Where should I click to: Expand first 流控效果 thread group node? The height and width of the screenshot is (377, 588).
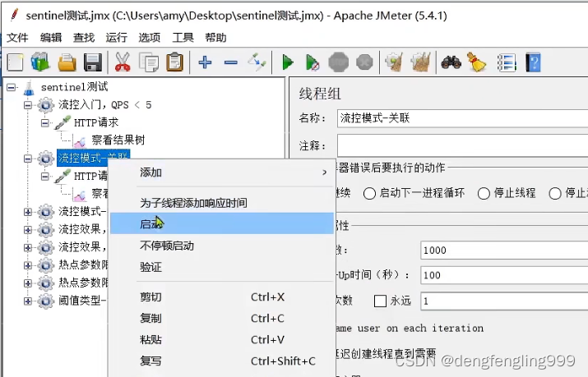tap(28, 230)
